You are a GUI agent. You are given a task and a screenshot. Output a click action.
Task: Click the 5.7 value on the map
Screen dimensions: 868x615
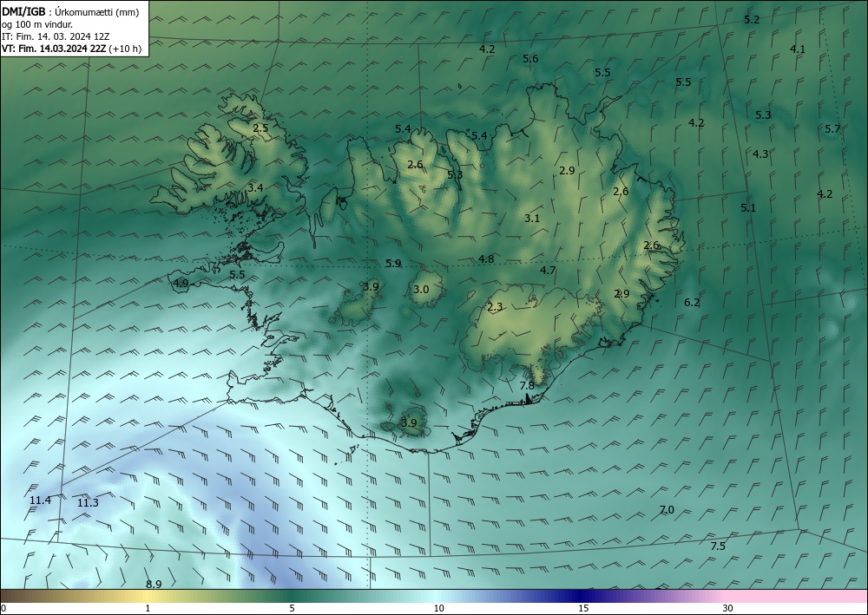click(832, 129)
